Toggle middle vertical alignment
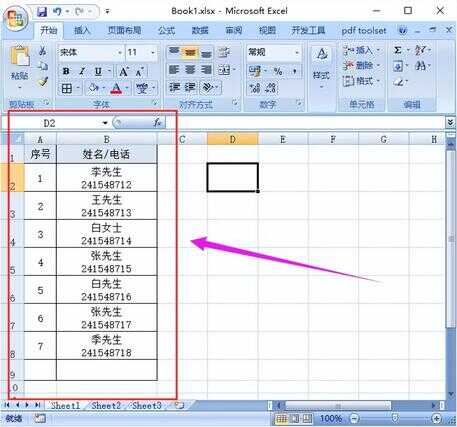This screenshot has height=427, width=457. point(190,52)
